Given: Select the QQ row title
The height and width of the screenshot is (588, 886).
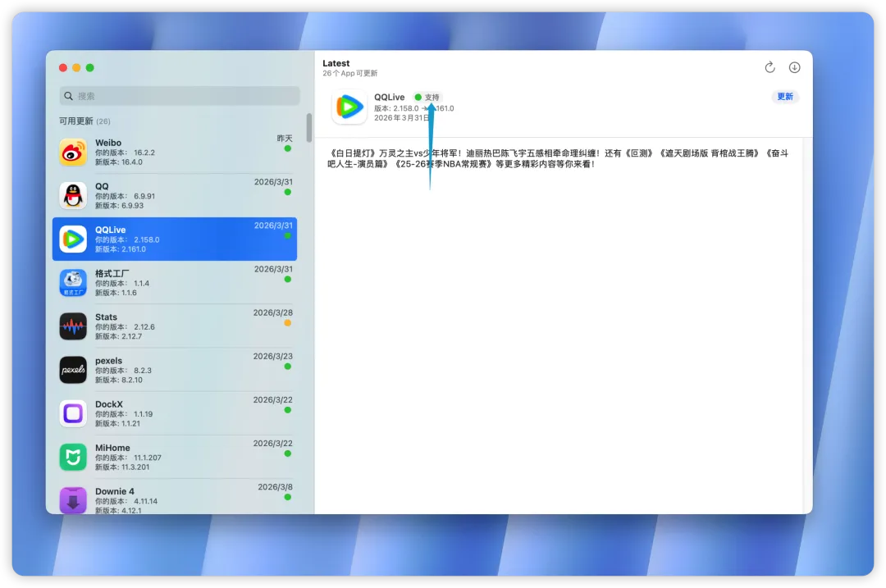Looking at the screenshot, I should [102, 186].
